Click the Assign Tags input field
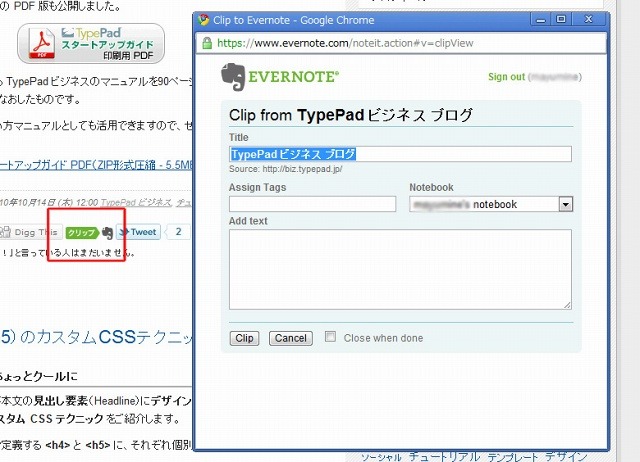The width and height of the screenshot is (640, 462). point(312,204)
